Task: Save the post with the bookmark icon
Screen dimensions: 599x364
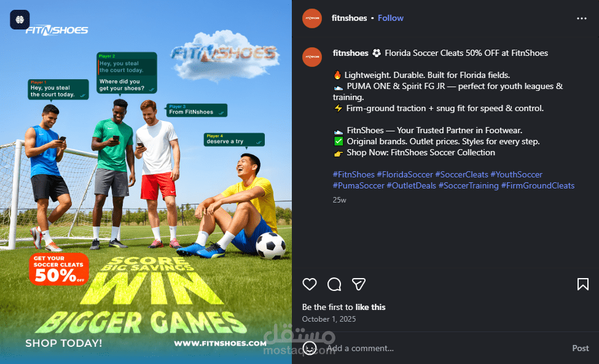Action: tap(582, 284)
